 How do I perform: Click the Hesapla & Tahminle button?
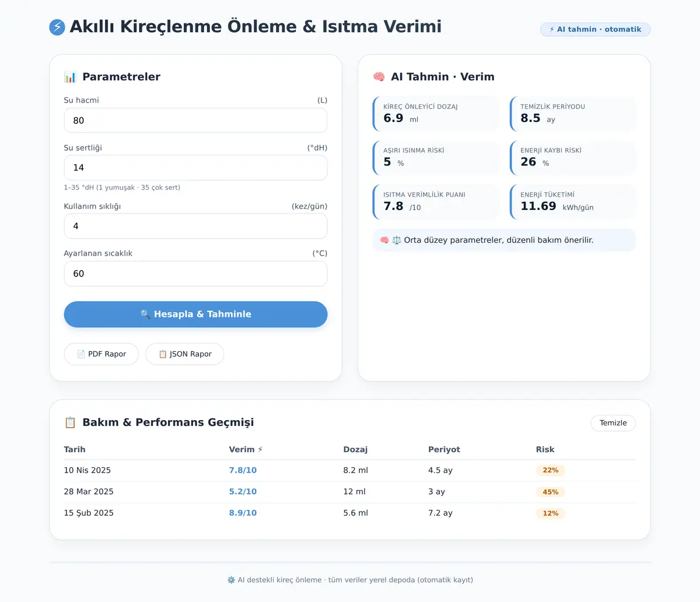coord(195,314)
